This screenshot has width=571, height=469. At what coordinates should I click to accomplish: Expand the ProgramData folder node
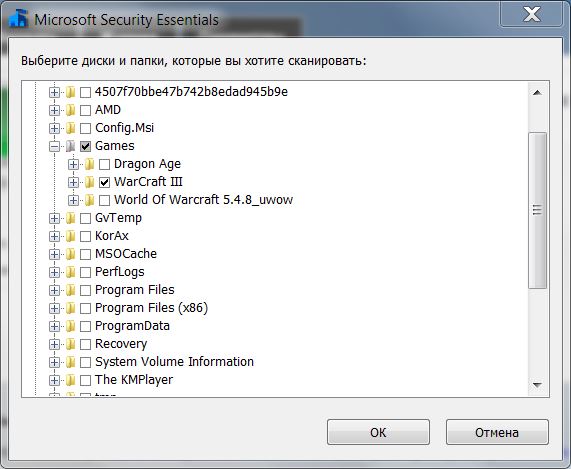coord(54,326)
